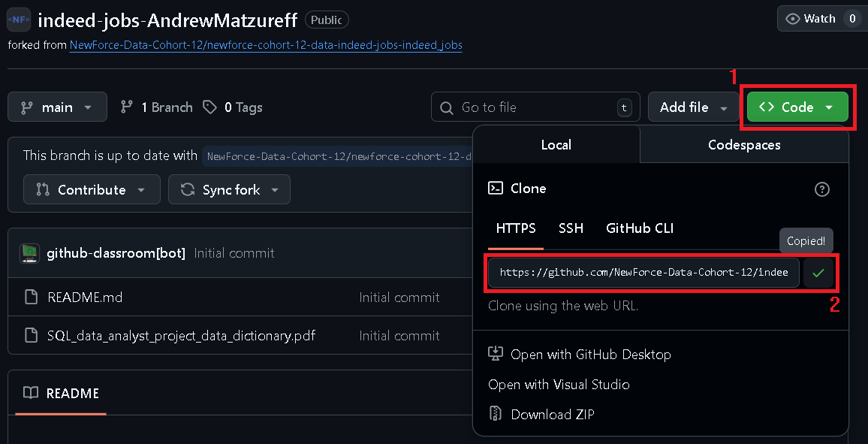Click the file icon beside the PDF file
The image size is (868, 444).
click(x=32, y=336)
